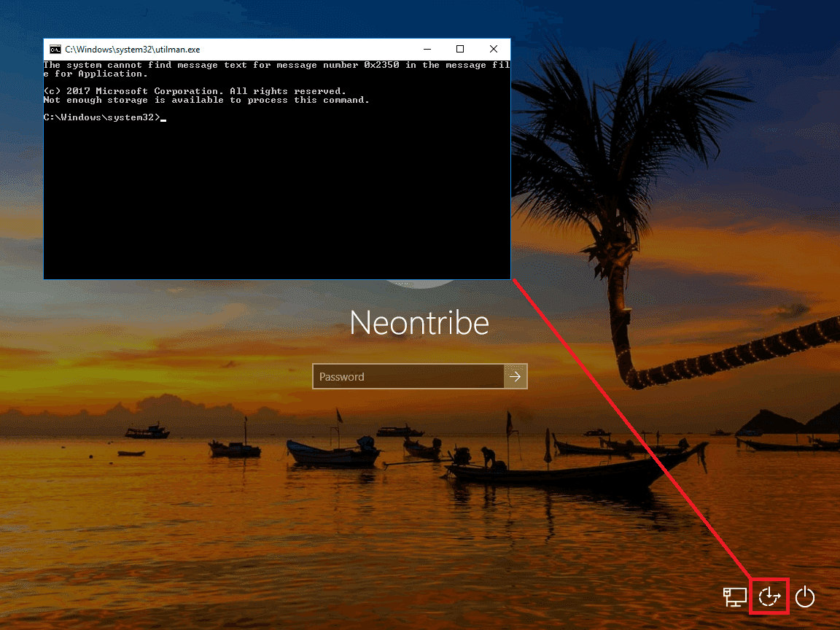This screenshot has width=840, height=630.
Task: Submit password with the arrow button
Action: click(515, 376)
